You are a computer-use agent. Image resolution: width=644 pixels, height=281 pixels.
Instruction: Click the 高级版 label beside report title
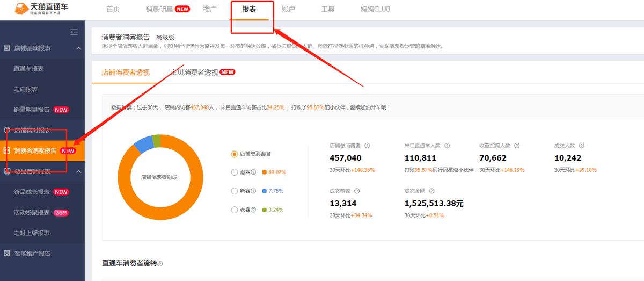[165, 37]
